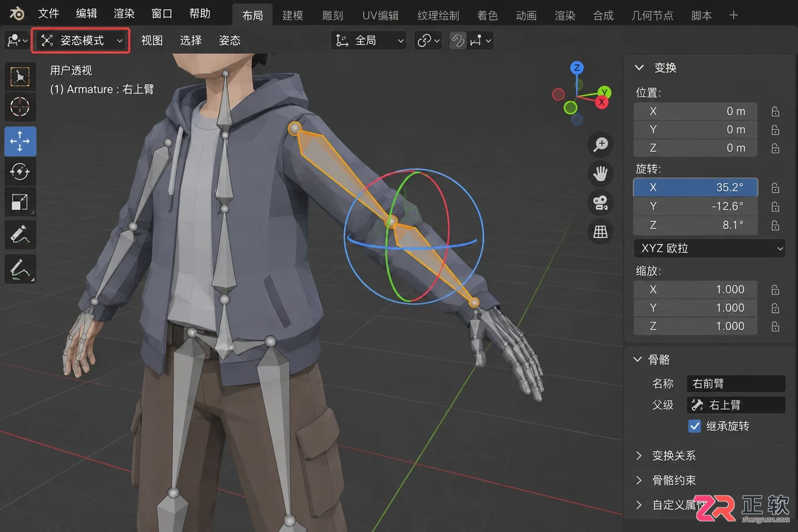Open the editor type selector icon

point(17,40)
